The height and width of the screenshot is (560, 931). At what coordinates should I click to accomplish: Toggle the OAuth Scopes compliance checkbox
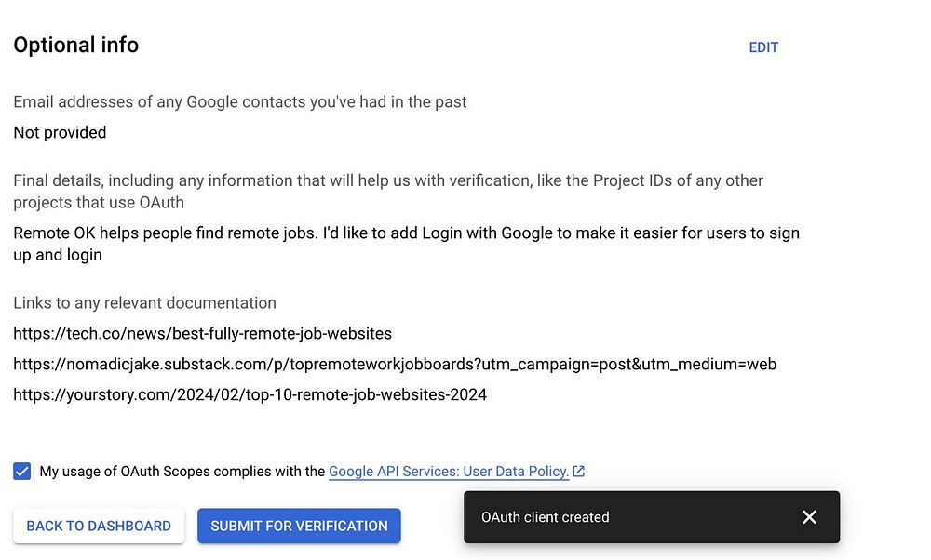tap(22, 472)
